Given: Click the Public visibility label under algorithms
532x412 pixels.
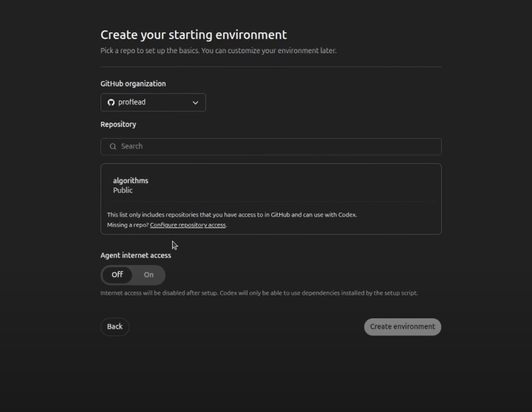Looking at the screenshot, I should (x=123, y=190).
